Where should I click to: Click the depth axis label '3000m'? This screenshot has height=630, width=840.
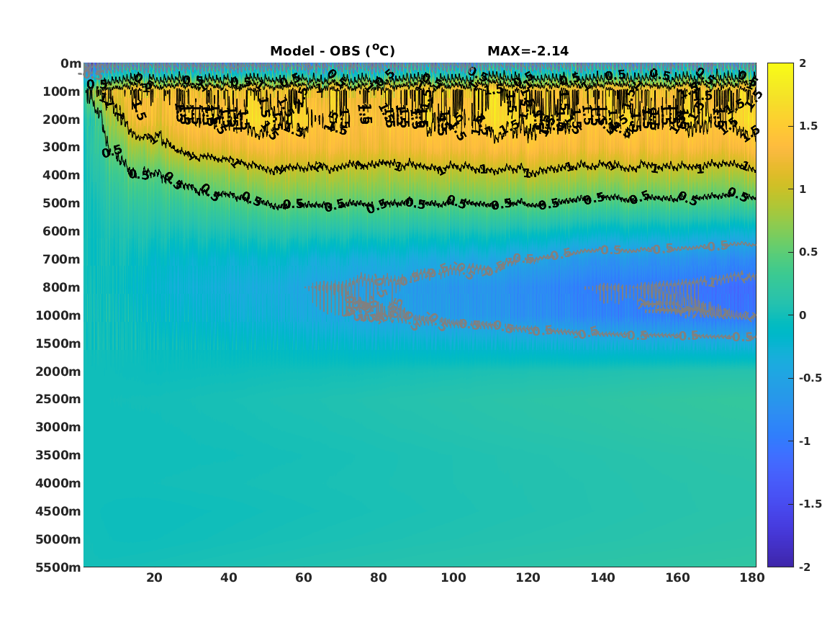58,427
